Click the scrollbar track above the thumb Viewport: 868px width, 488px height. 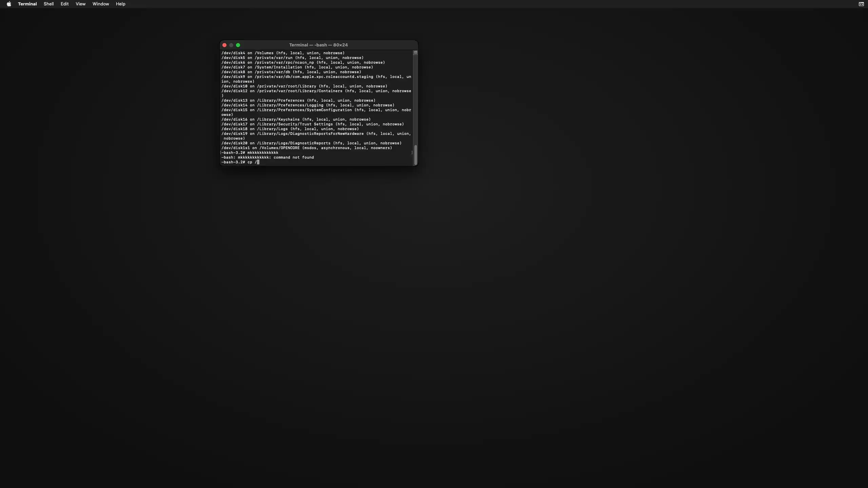coord(415,102)
